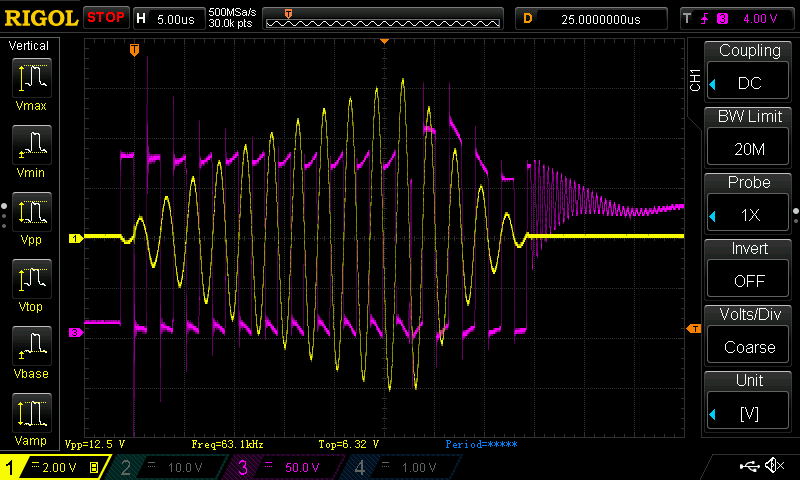Toggle the Invert OFF setting

click(x=749, y=270)
